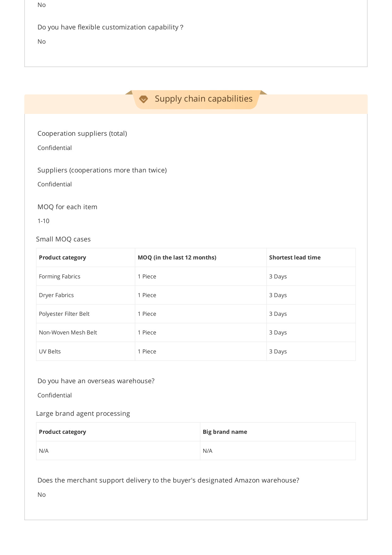Click the diamond icon beside Supply chain capabilities
The width and height of the screenshot is (392, 555).
pos(144,99)
